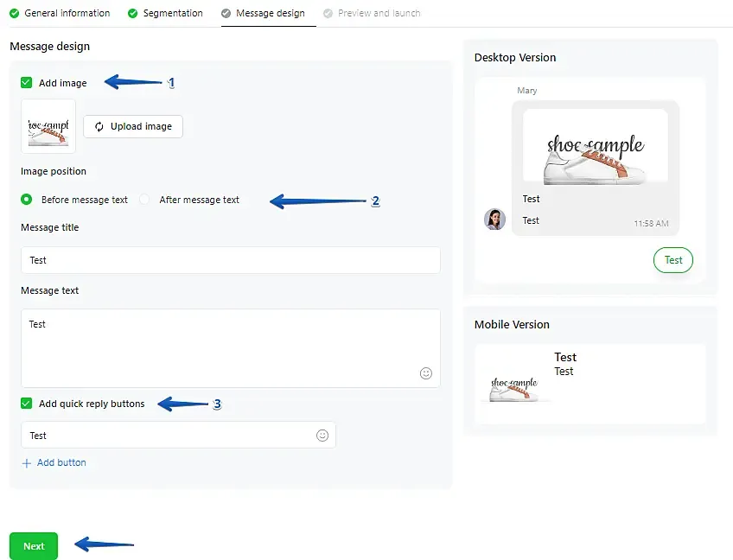Open emoji picker in Message text field
This screenshot has width=733, height=560.
click(x=426, y=373)
